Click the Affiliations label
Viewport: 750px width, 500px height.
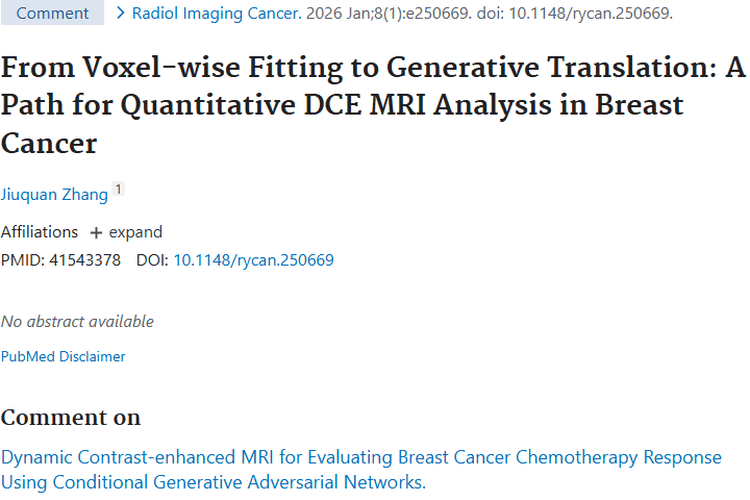point(39,232)
